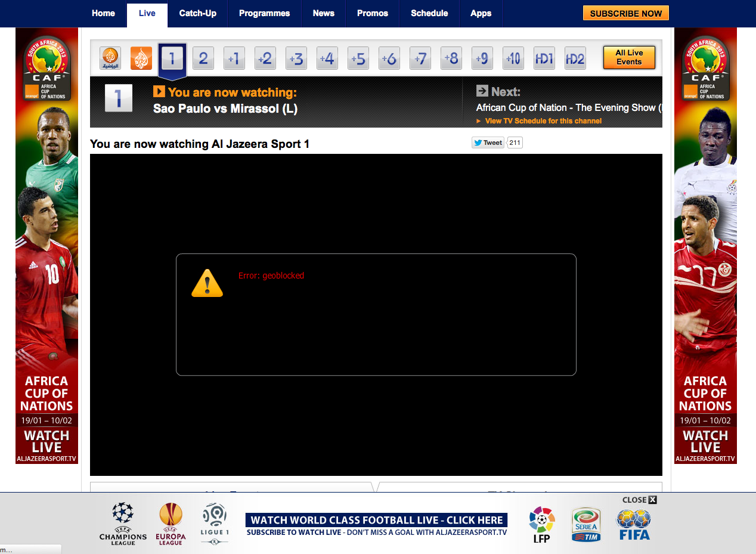Select the Live tab

click(x=147, y=14)
